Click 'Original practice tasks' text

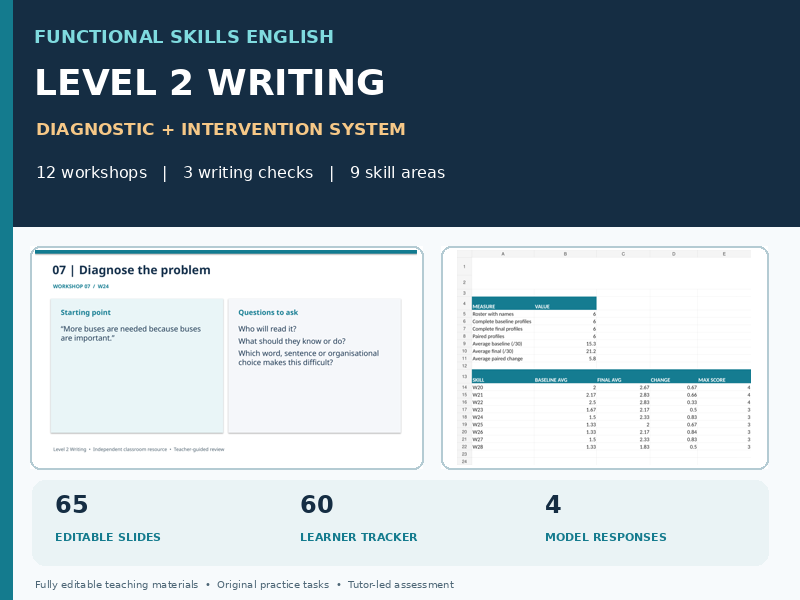click(273, 585)
